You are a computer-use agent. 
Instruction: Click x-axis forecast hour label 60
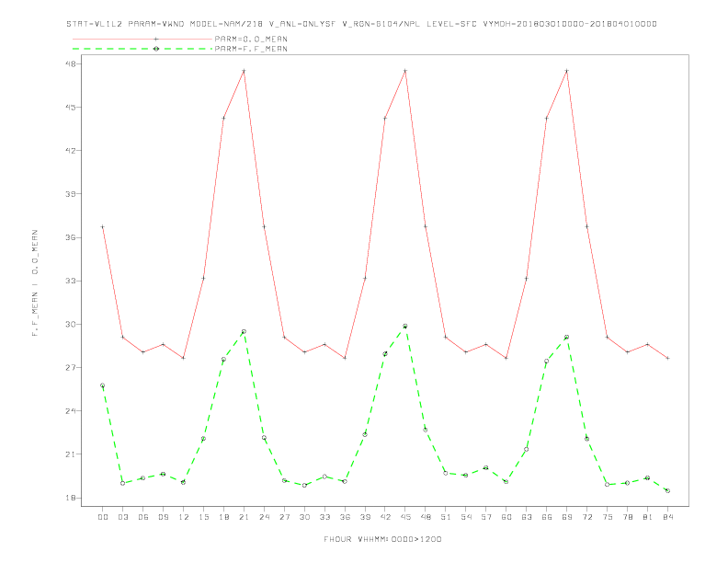coord(506,517)
